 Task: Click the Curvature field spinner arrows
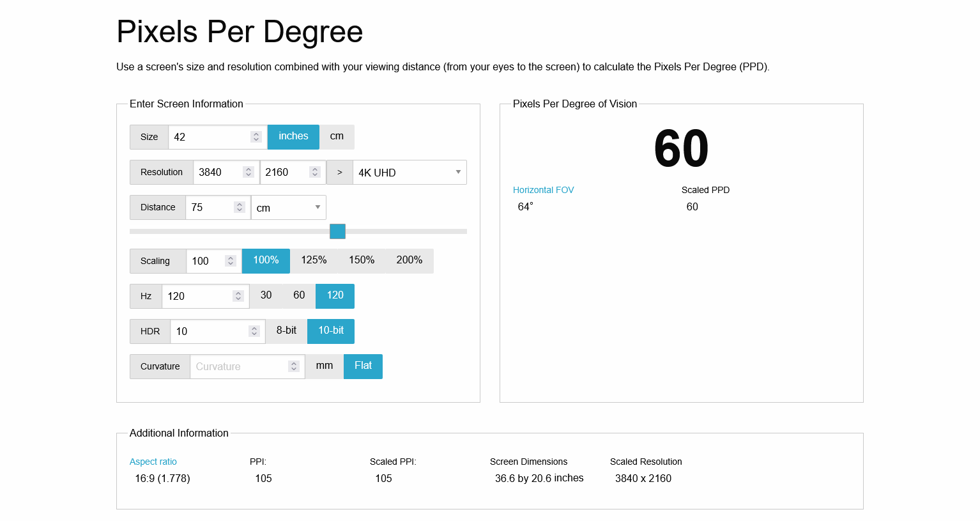coord(294,366)
